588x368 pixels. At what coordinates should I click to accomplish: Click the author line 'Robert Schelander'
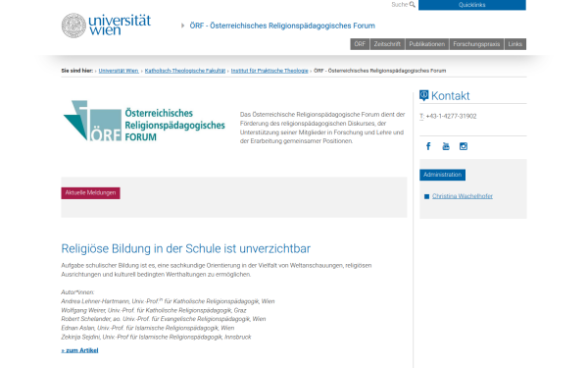click(x=164, y=319)
